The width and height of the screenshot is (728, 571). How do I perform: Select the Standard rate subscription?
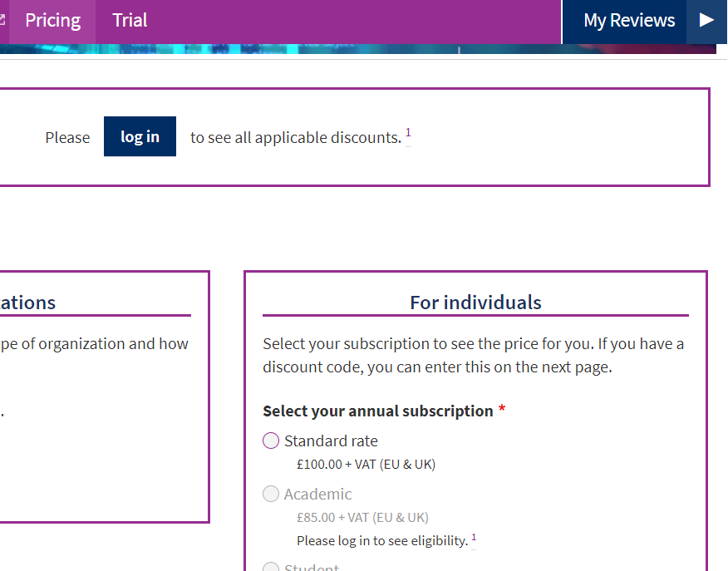click(271, 441)
